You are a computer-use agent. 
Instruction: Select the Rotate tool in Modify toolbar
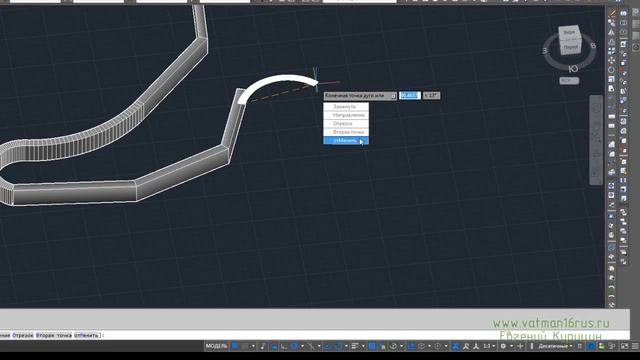pyautogui.click(x=611, y=70)
